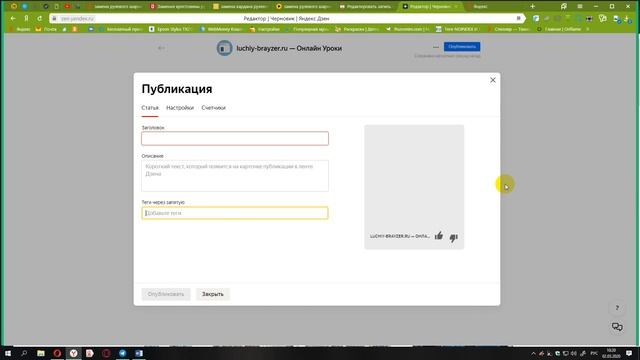Viewport: 640px width, 360px height.
Task: Open the WebMoney bookmark
Action: 221,29
